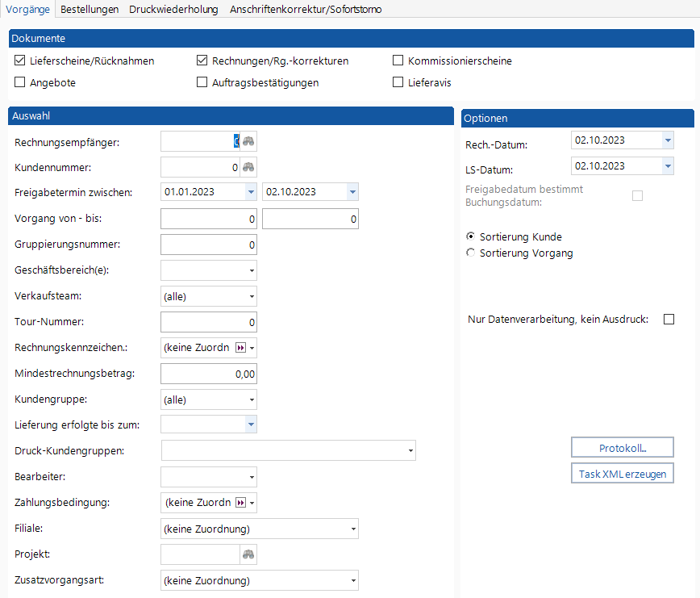The width and height of the screenshot is (700, 598).
Task: Click Task XML erzeugen button
Action: pos(623,474)
